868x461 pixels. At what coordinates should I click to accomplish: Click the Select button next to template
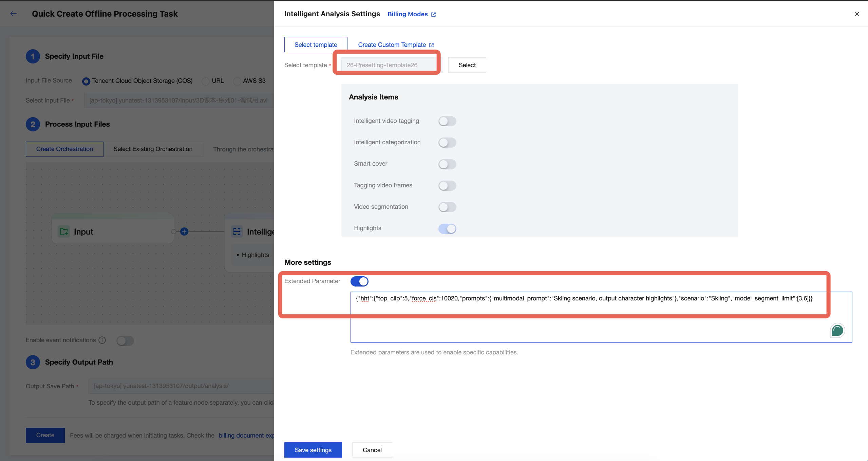point(467,65)
